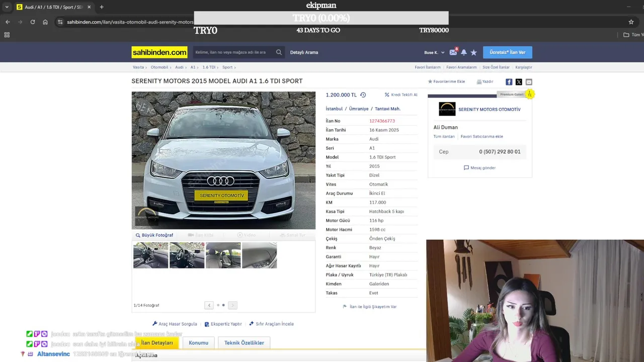Open Karşılaştır link
Image resolution: width=644 pixels, height=362 pixels.
point(524,67)
